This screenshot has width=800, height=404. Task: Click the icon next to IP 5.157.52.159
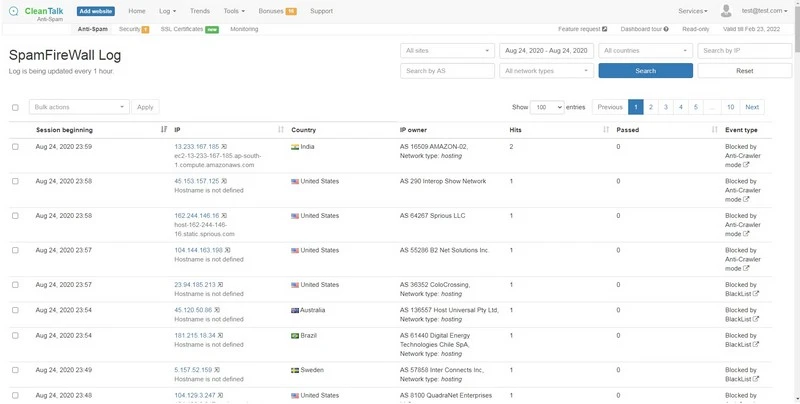[217, 370]
